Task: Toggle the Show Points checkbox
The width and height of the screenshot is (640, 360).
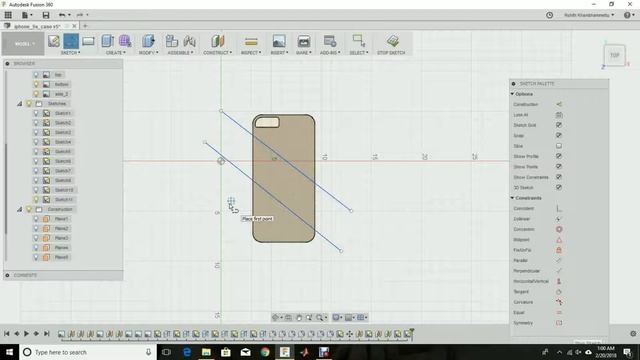Action: 559,167
